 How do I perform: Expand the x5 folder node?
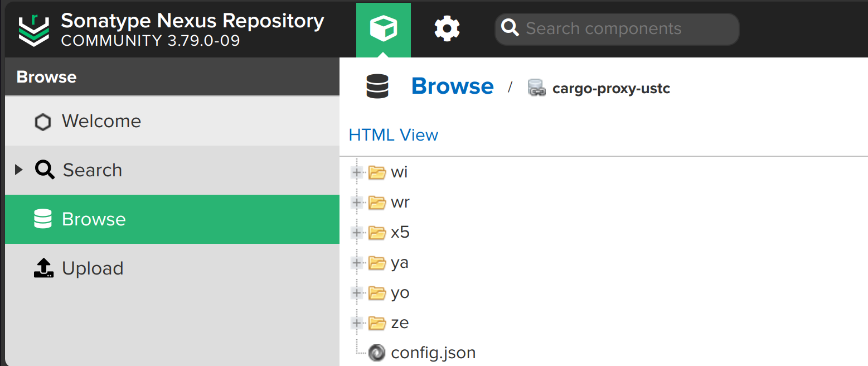(x=357, y=232)
